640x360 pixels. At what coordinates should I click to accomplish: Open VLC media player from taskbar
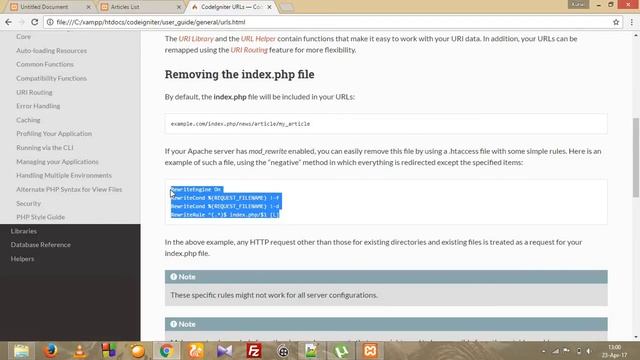(x=80, y=351)
